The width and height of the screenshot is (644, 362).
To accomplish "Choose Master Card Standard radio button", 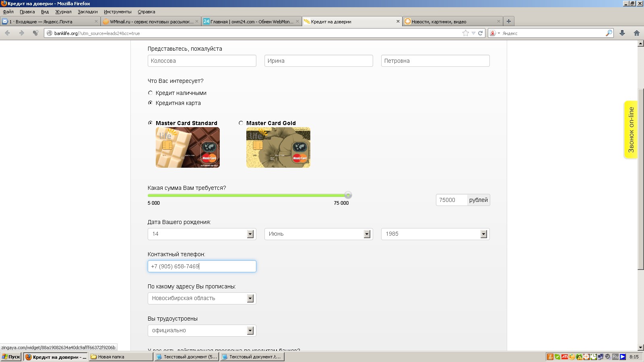I will 150,123.
